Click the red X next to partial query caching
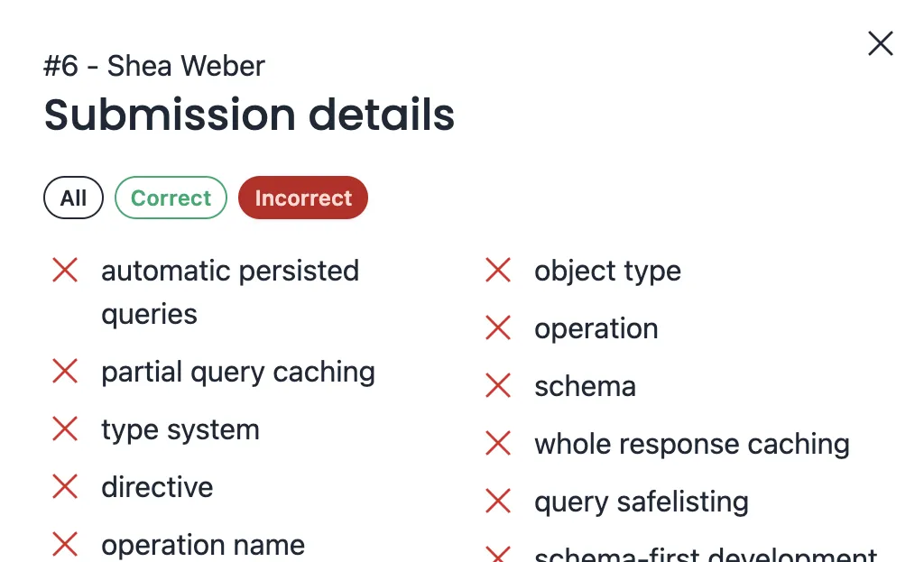924x562 pixels. 65,372
